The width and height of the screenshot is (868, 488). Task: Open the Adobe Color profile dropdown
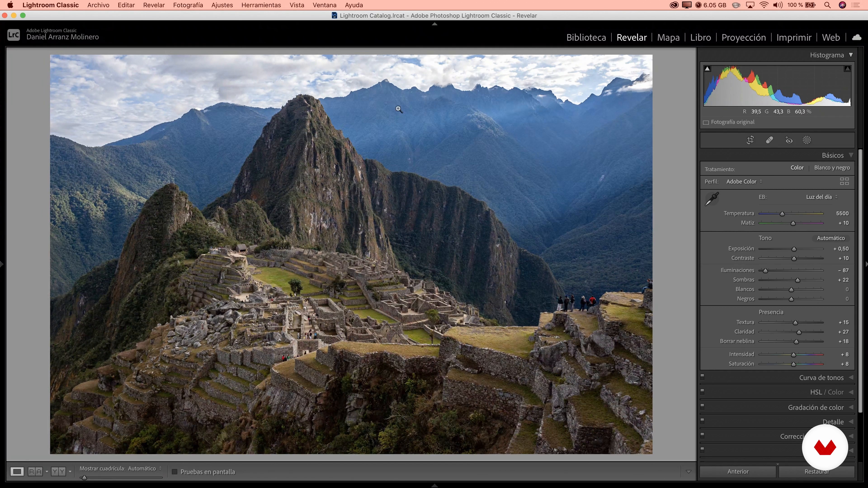[744, 181]
